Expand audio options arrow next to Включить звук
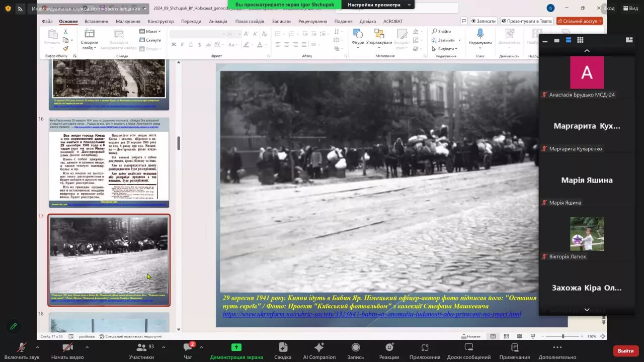Viewport: 644px width, 362px height. tap(37, 347)
